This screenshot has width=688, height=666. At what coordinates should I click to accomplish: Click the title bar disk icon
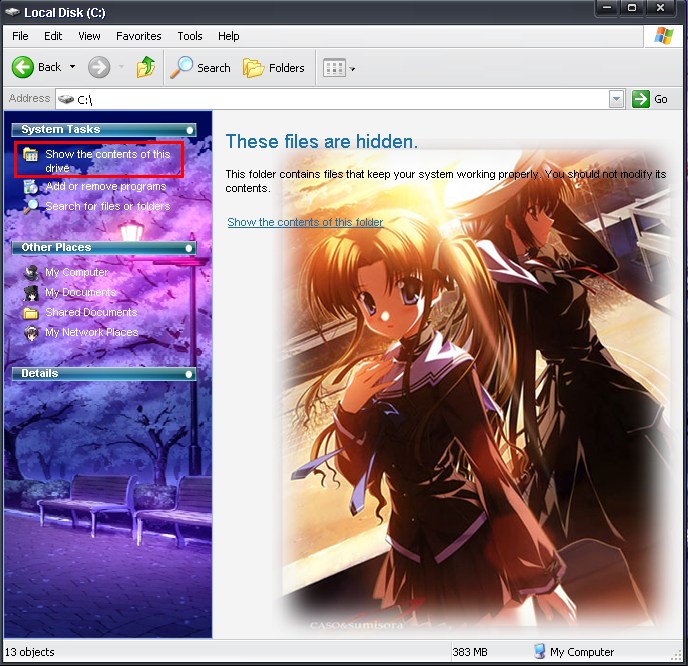[x=13, y=12]
